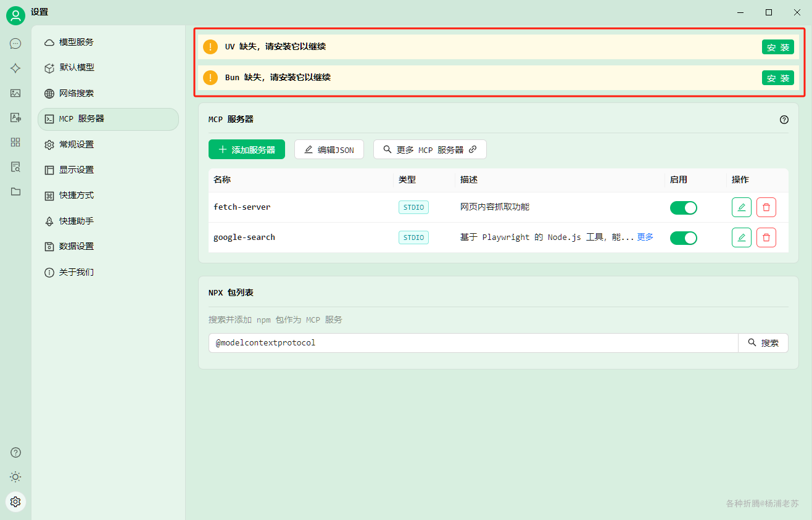This screenshot has width=812, height=520.
Task: Open the translate sidebar icon
Action: point(15,117)
